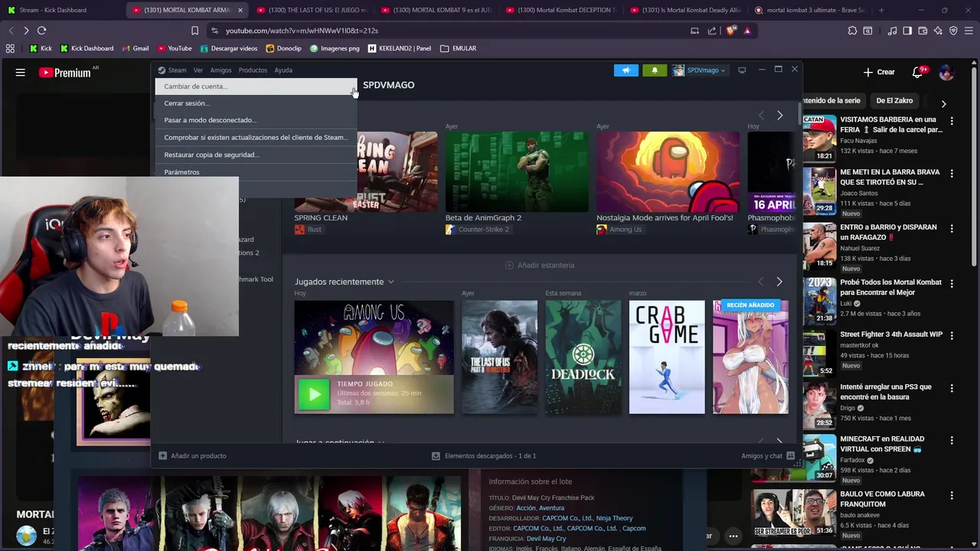Advance recently played shelf with right arrow
The width and height of the screenshot is (980, 551).
pos(779,282)
